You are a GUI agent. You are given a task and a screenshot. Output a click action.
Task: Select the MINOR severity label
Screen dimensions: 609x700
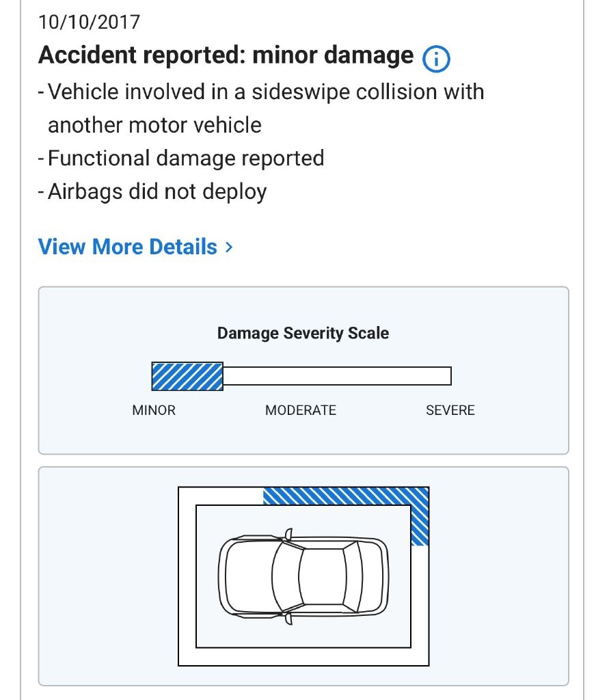coord(154,410)
